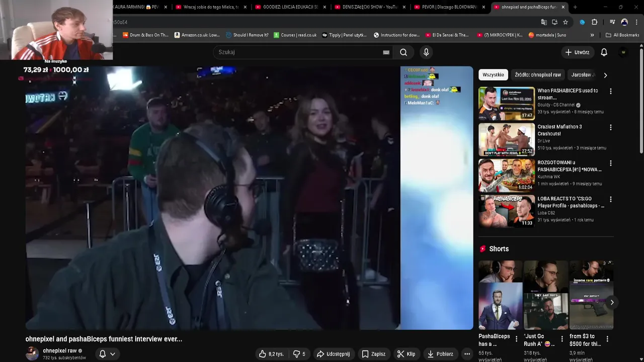This screenshot has width=644, height=362.
Task: Show next filter chips arrow
Action: point(605,75)
